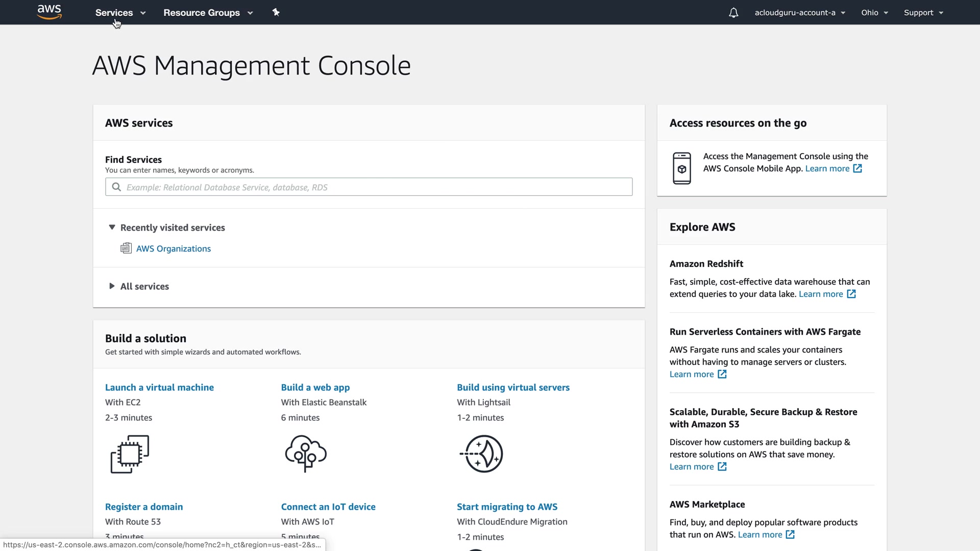Open the notifications bell icon
This screenshot has height=551, width=980.
click(x=733, y=13)
